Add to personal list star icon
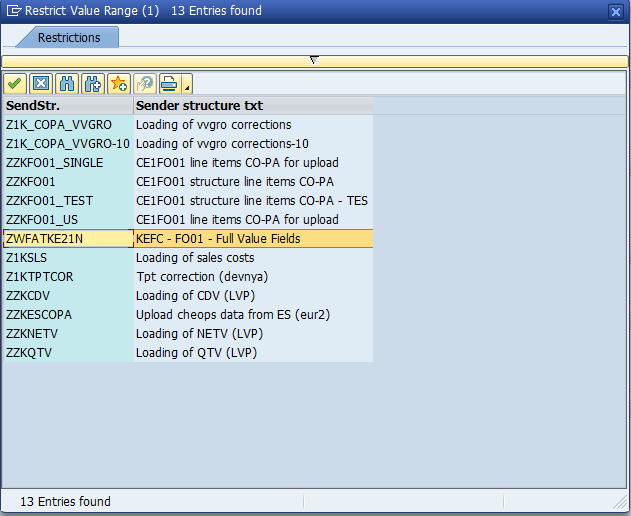Screen dimensions: 631x516 pyautogui.click(x=119, y=83)
